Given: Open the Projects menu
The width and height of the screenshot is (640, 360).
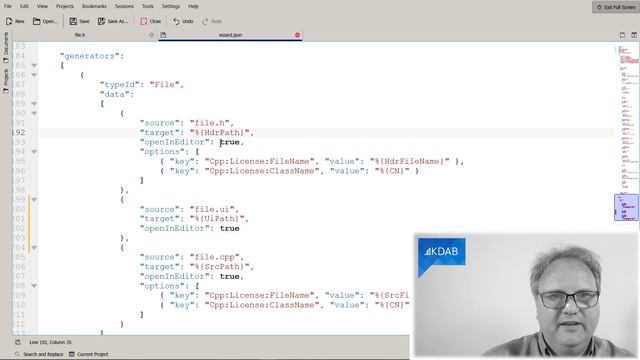Looking at the screenshot, I should [x=65, y=6].
